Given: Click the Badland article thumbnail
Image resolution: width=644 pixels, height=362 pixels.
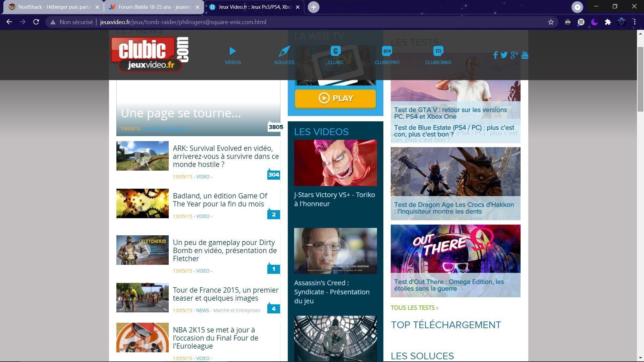Looking at the screenshot, I should click(142, 203).
